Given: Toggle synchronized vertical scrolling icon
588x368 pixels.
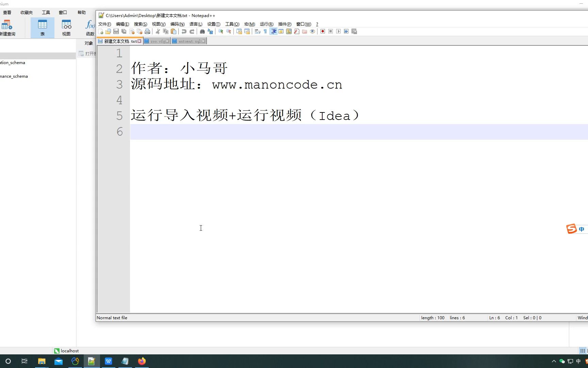Looking at the screenshot, I should [x=239, y=31].
